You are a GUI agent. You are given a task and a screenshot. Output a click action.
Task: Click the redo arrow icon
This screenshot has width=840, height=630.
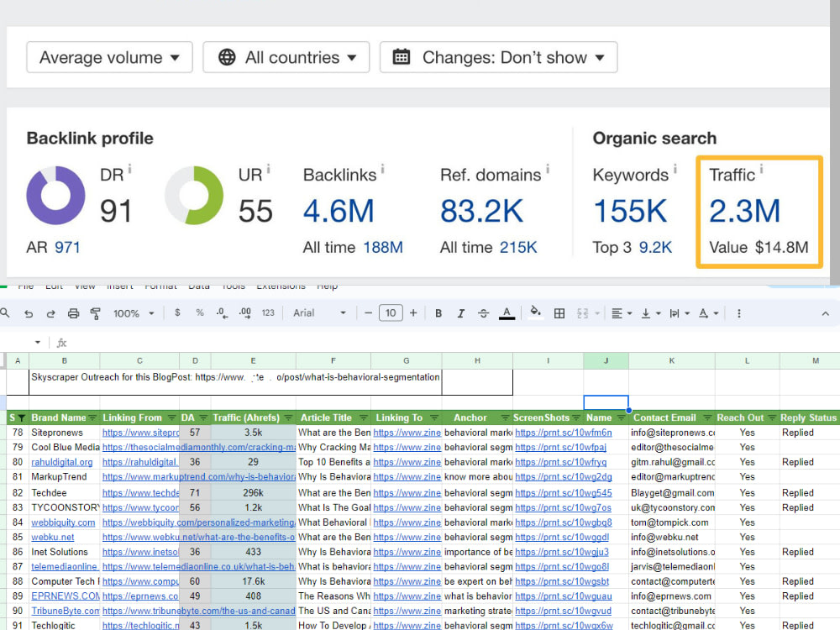tap(51, 314)
